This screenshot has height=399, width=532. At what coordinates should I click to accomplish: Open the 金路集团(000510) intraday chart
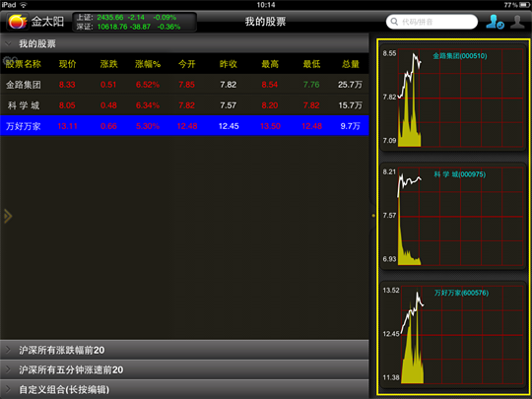tap(452, 98)
